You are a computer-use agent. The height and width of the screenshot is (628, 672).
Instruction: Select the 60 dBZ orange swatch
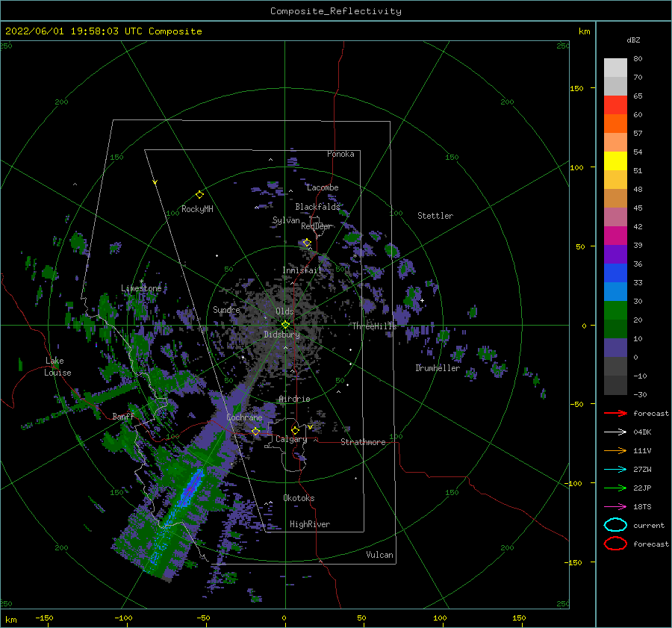(615, 124)
